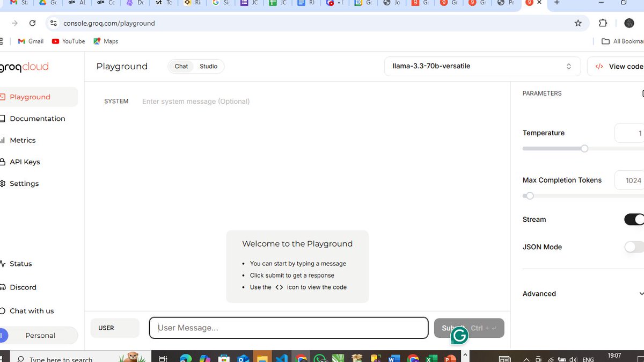This screenshot has height=362, width=644.
Task: Click the Submit button
Action: (469, 328)
